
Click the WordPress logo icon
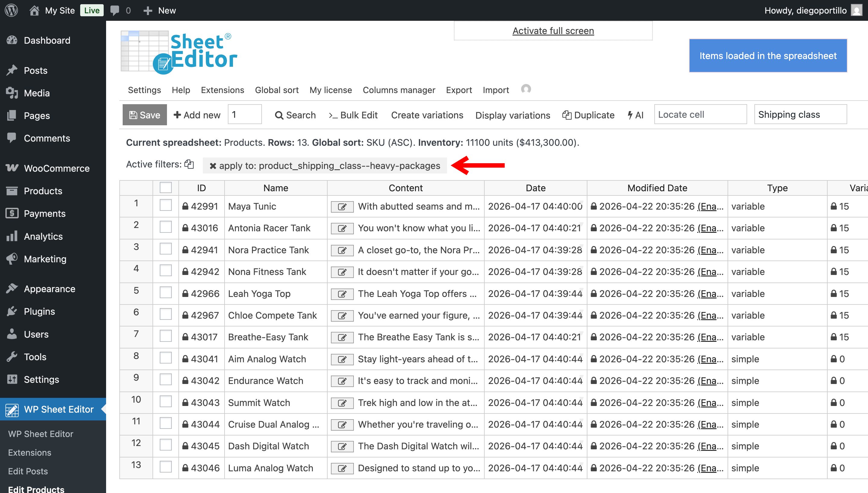pyautogui.click(x=11, y=10)
